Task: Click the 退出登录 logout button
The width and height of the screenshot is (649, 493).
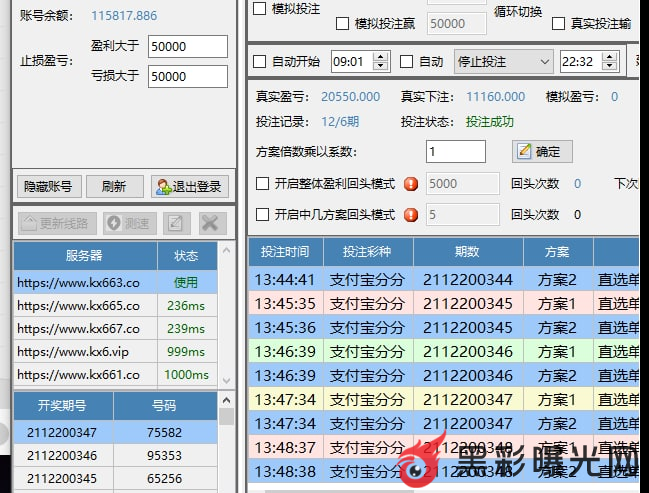Action: point(190,186)
